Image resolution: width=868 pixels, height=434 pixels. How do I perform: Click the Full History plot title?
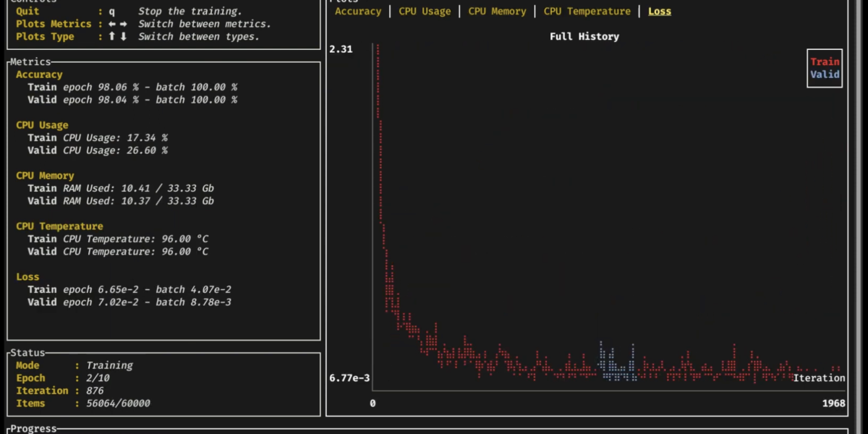[x=584, y=36]
